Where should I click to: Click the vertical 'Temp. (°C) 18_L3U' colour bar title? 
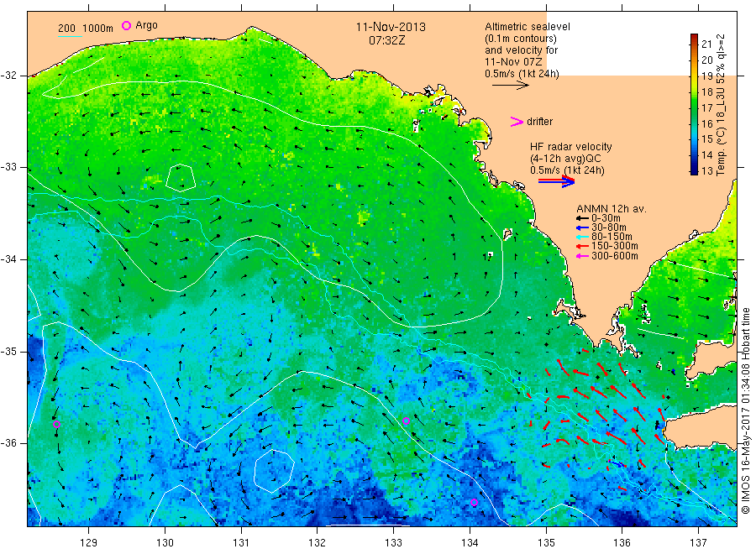click(x=721, y=105)
